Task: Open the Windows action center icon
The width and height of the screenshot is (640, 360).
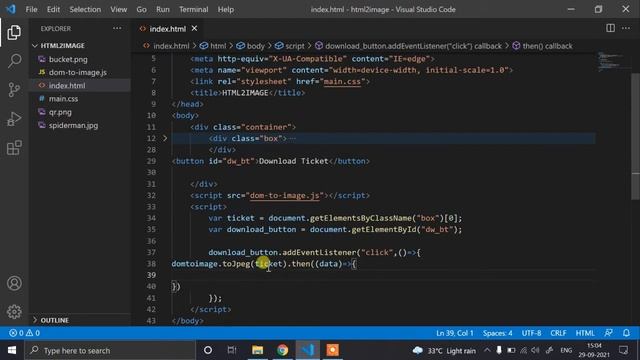Action: [623, 350]
